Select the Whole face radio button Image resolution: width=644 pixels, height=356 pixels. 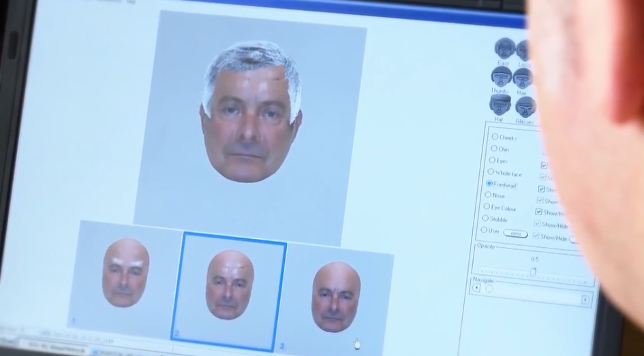(491, 172)
